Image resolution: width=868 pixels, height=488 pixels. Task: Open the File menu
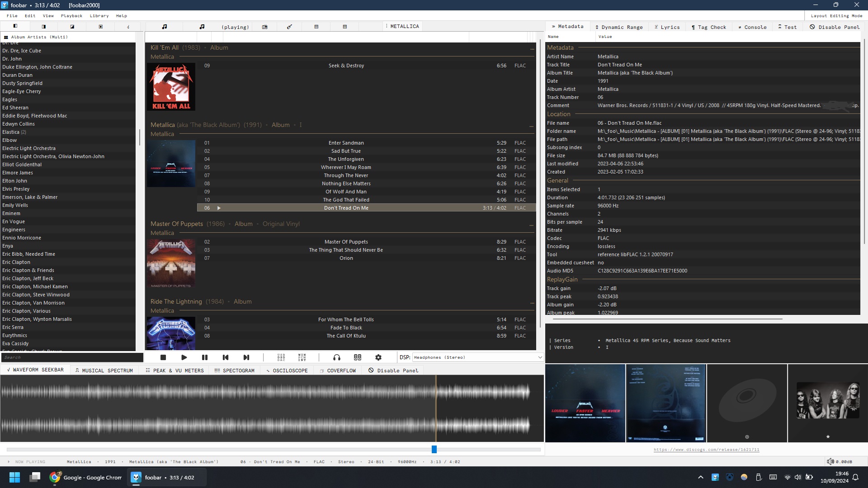12,16
